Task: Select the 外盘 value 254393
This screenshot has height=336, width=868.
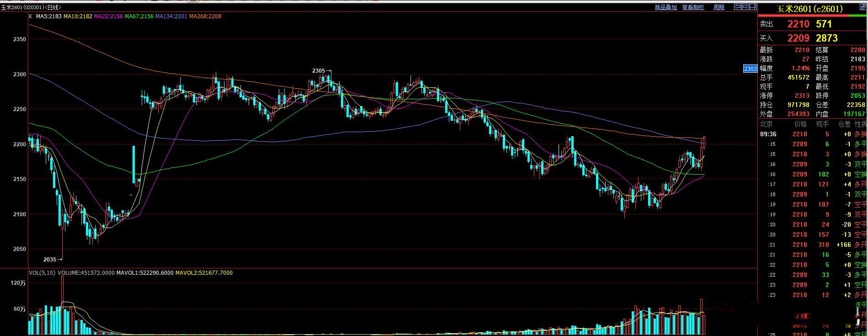Action: coord(799,114)
